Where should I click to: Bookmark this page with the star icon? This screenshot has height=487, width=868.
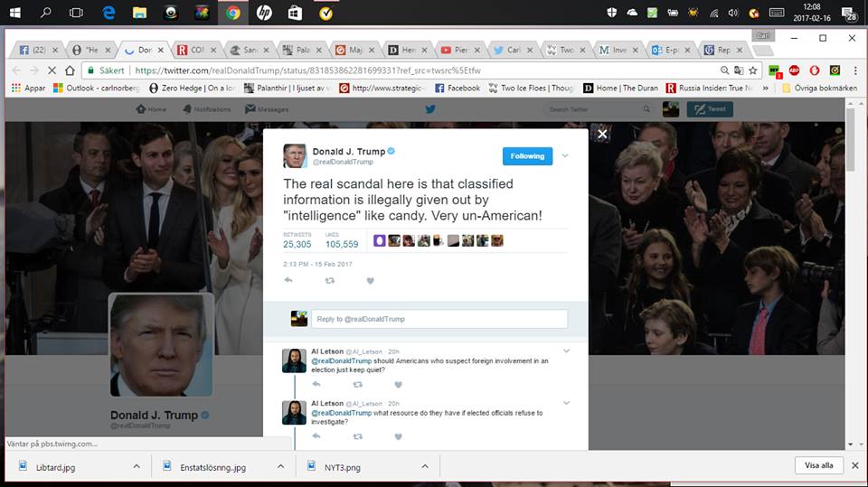click(752, 70)
